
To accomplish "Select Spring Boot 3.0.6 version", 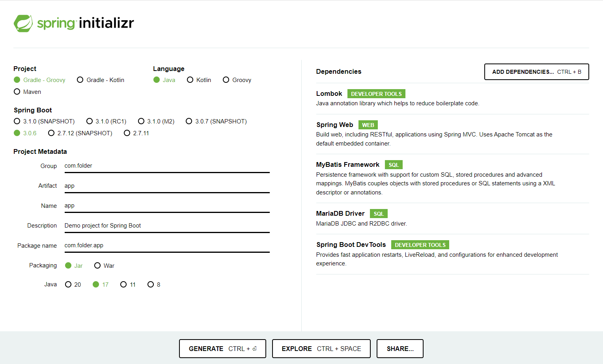I will pos(25,133).
